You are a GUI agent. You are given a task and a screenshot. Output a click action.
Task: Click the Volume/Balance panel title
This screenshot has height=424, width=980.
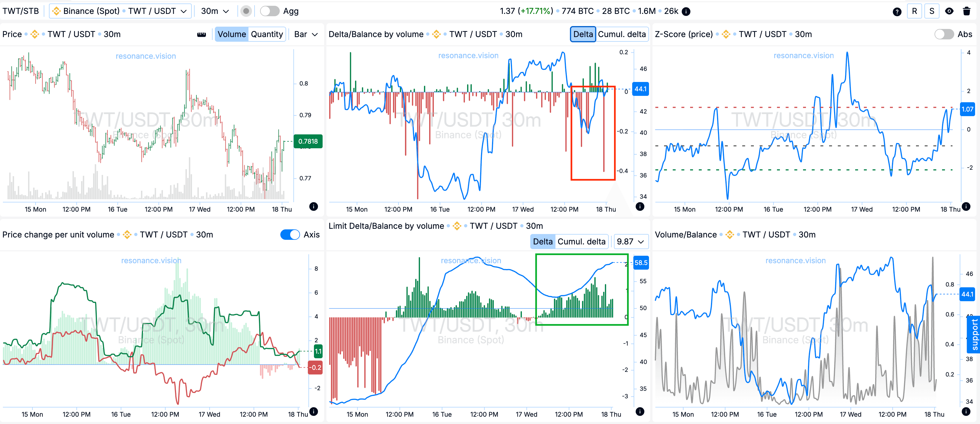coord(685,235)
